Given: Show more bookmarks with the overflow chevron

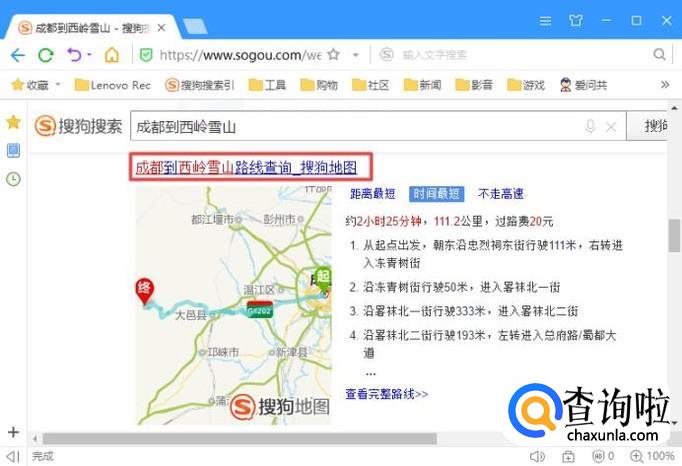Looking at the screenshot, I should click(x=665, y=85).
